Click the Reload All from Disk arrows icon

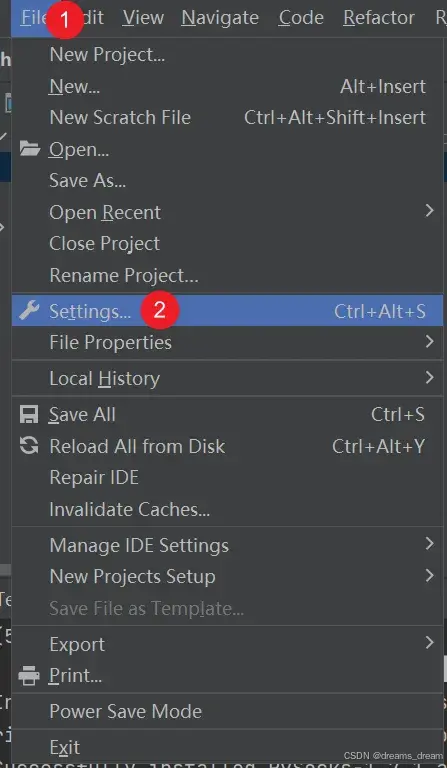(x=29, y=446)
